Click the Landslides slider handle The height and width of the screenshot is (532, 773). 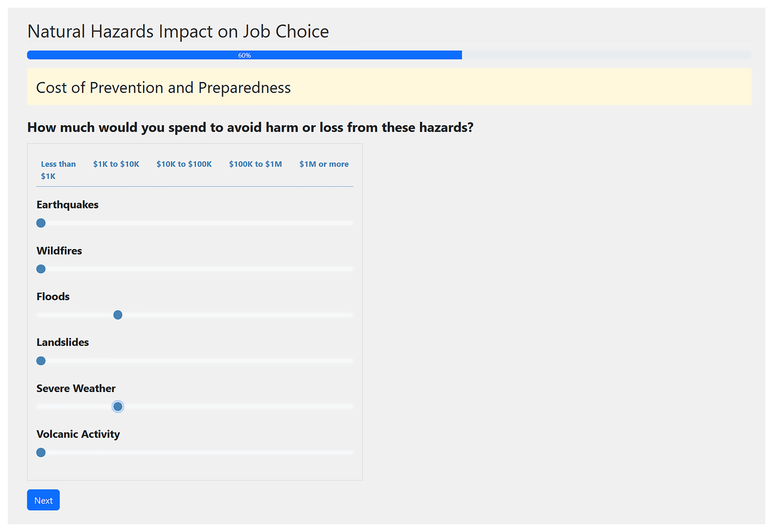pyautogui.click(x=41, y=361)
